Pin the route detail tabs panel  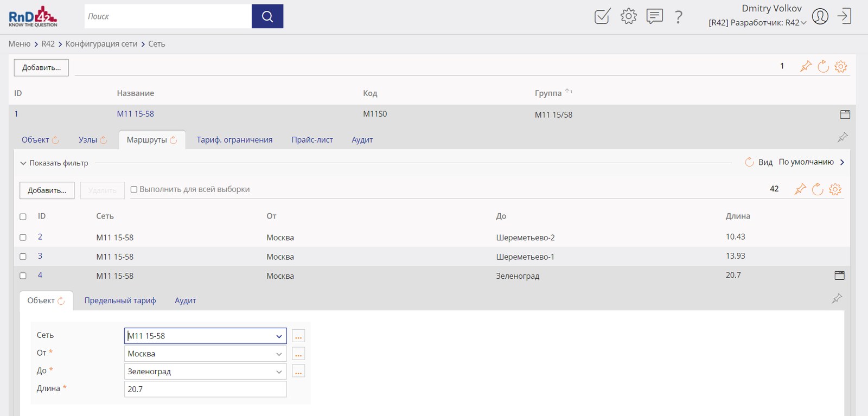[x=837, y=298]
